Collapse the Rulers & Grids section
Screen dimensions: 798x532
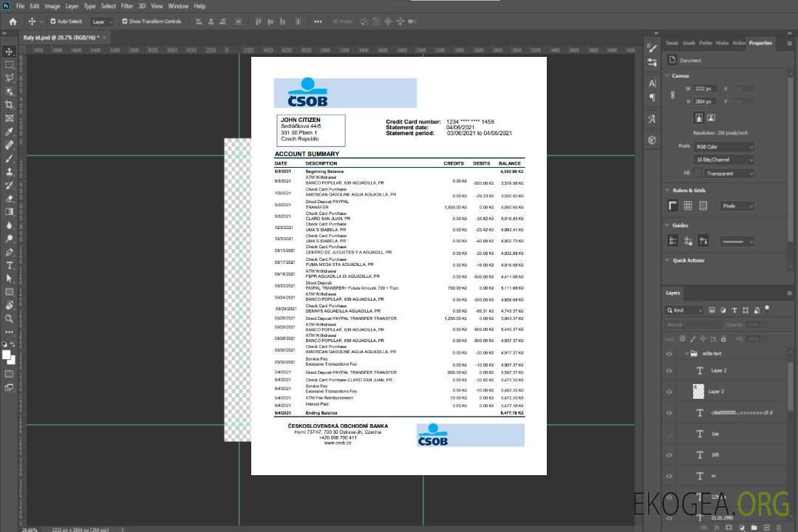[667, 190]
